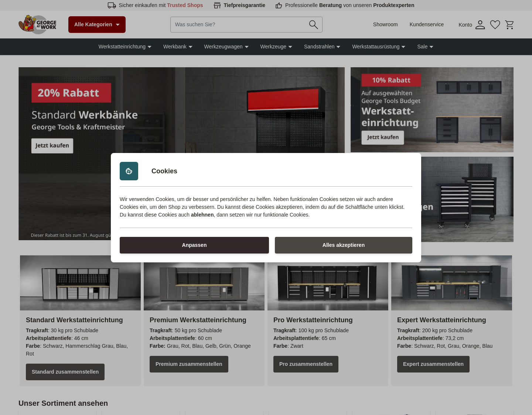Open the account user icon
This screenshot has width=532, height=415.
point(480,25)
